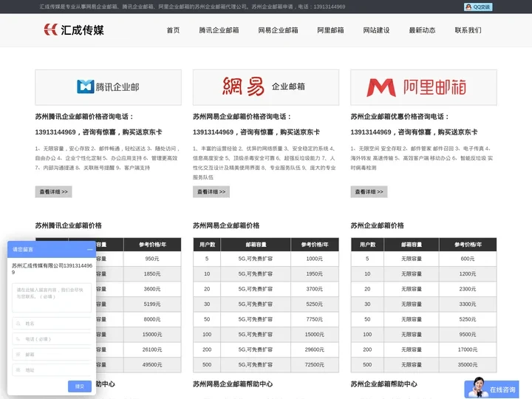This screenshot has height=399, width=532.
Task: Click the 2300元 price cell
Action: (x=468, y=289)
